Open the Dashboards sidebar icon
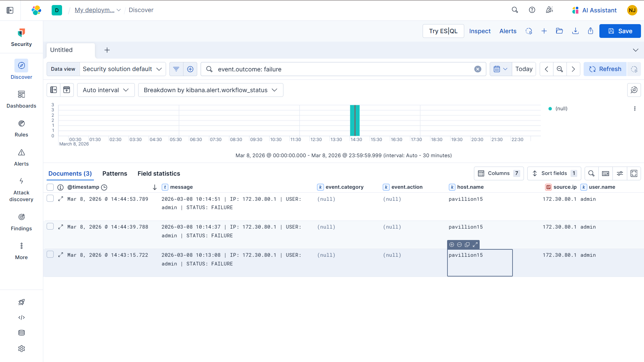Image resolution: width=644 pixels, height=362 pixels. [21, 95]
